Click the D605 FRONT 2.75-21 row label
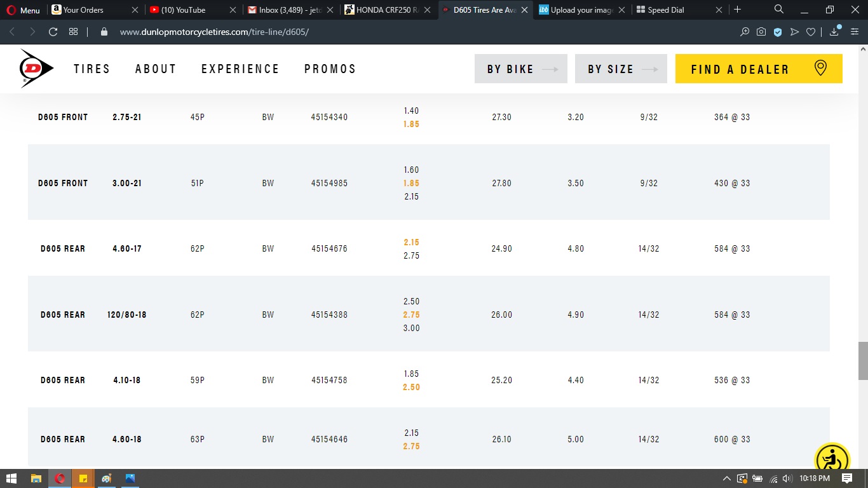This screenshot has height=488, width=868. coord(63,117)
